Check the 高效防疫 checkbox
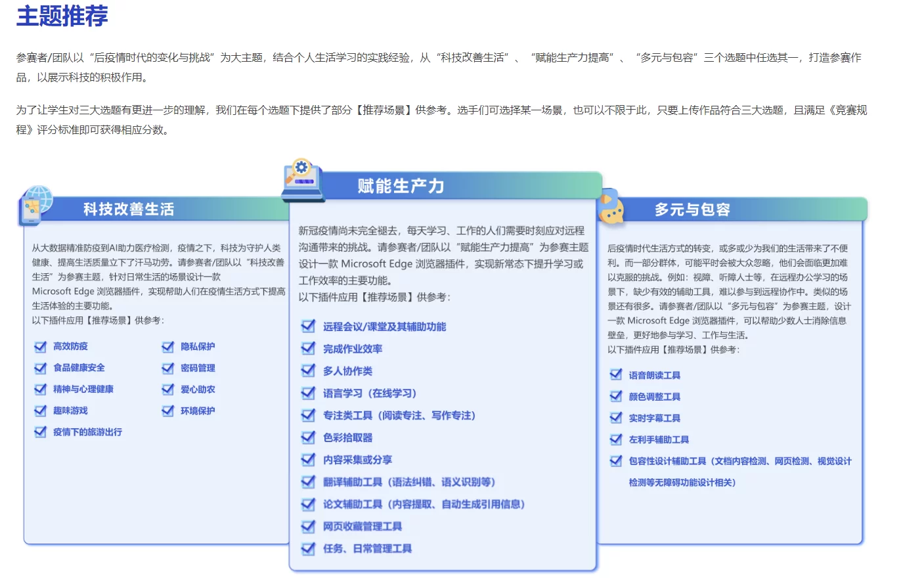The image size is (924, 578). tap(40, 346)
